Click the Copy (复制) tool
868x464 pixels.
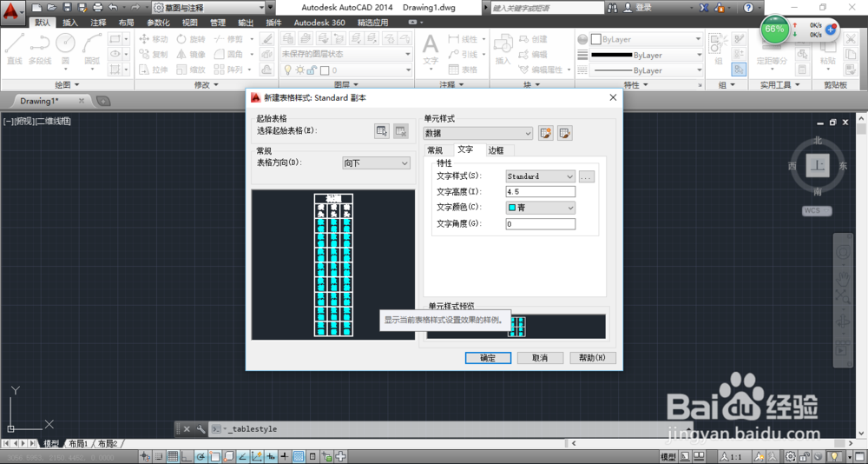154,55
